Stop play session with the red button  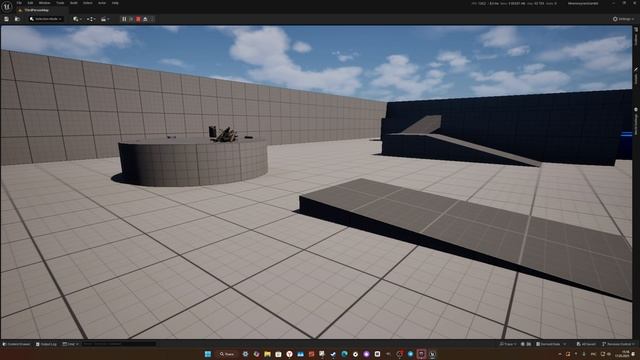pyautogui.click(x=138, y=19)
